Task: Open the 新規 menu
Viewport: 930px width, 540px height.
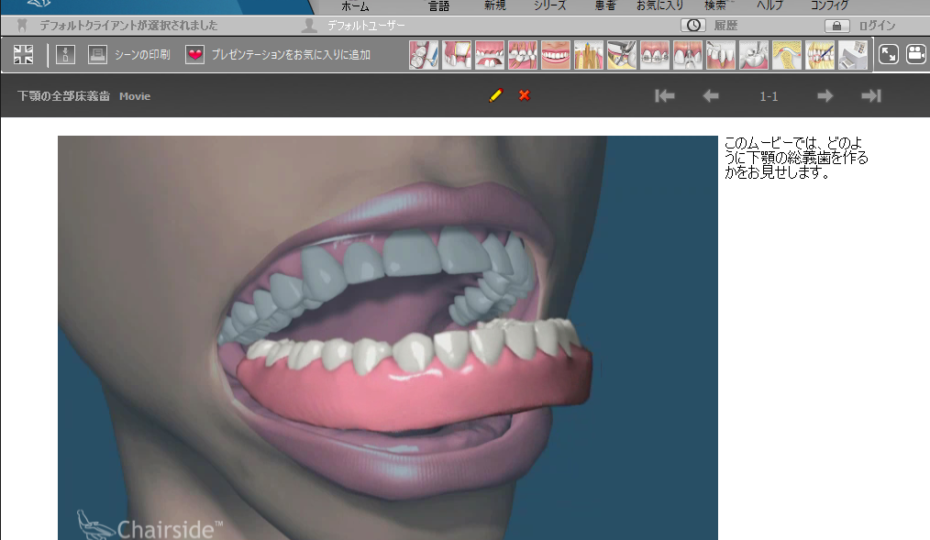Action: pos(495,6)
